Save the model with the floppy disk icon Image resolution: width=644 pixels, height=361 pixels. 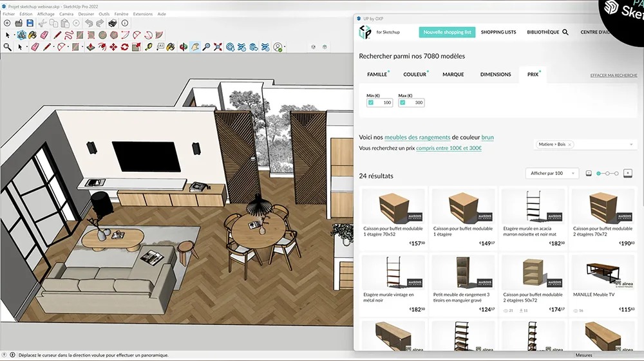[x=30, y=23]
